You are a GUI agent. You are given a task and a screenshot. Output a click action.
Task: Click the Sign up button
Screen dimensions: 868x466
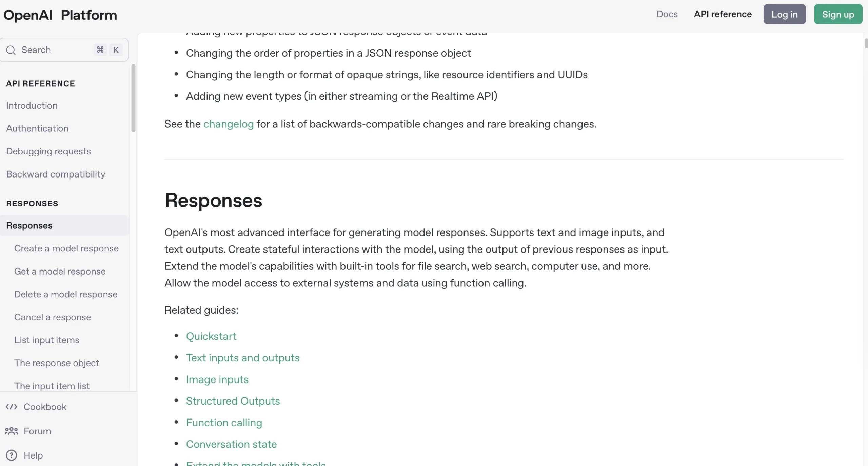coord(838,14)
